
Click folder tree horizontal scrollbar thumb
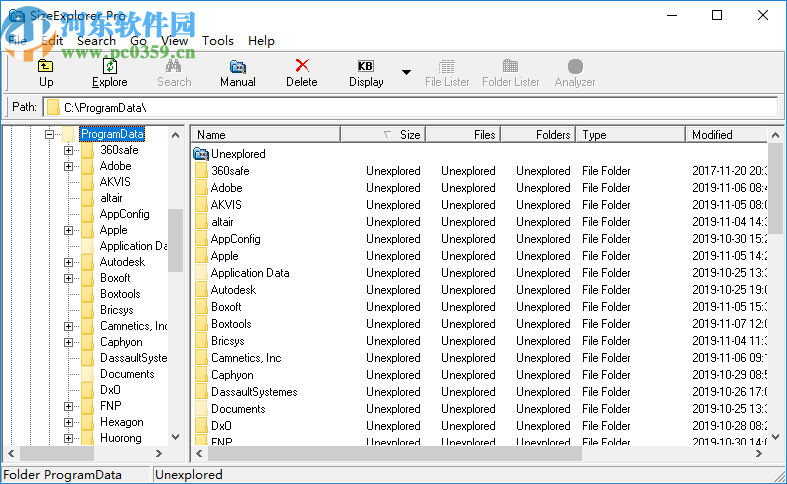pyautogui.click(x=57, y=453)
